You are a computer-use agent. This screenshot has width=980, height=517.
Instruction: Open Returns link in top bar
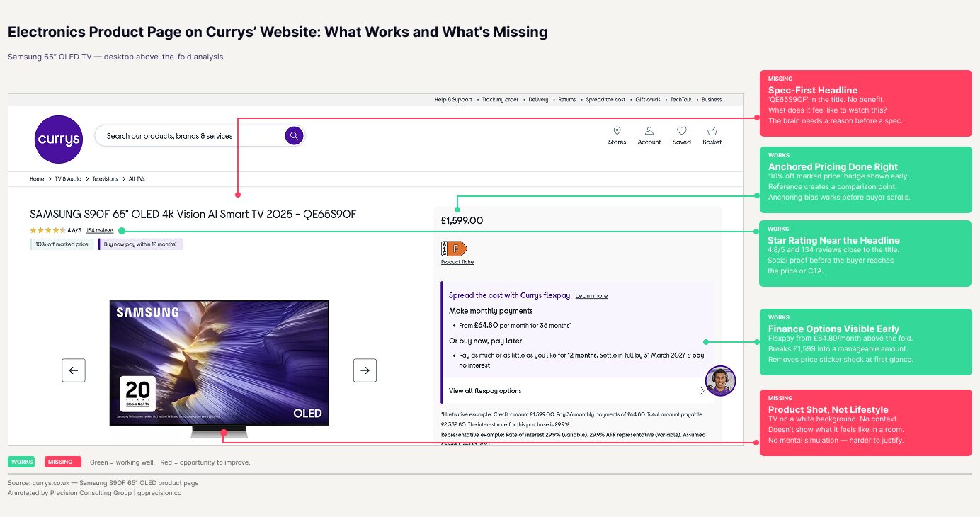tap(567, 100)
